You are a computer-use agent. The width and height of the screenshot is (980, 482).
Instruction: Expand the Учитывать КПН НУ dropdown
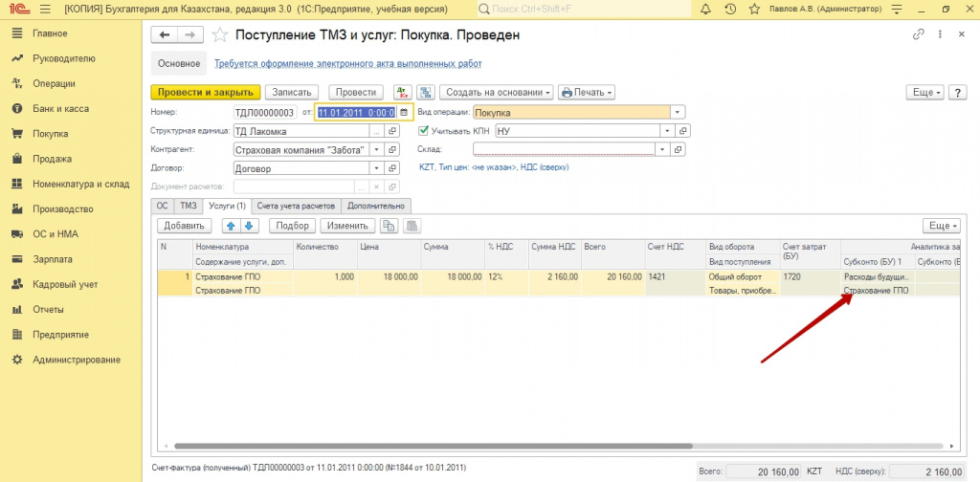point(667,131)
